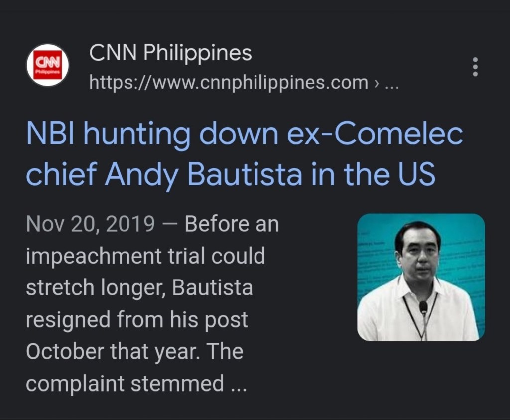
Task: Click the 'resigned from his post' line
Action: pyautogui.click(x=136, y=320)
